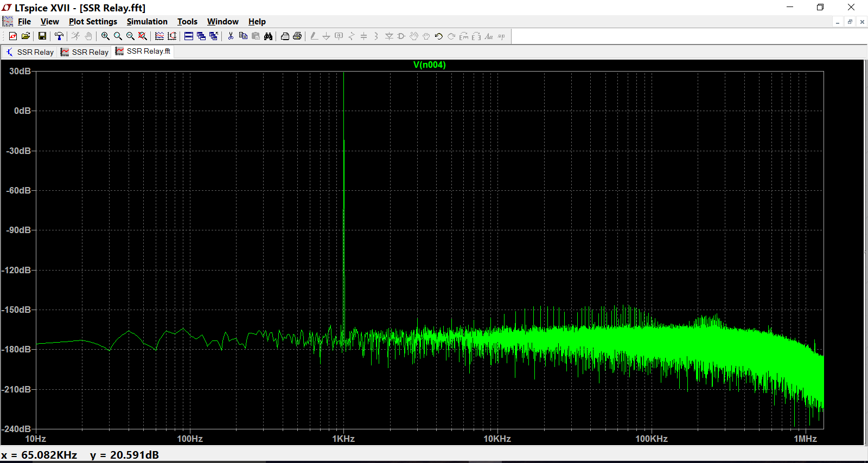Open the Help menu
868x463 pixels.
pyautogui.click(x=257, y=22)
